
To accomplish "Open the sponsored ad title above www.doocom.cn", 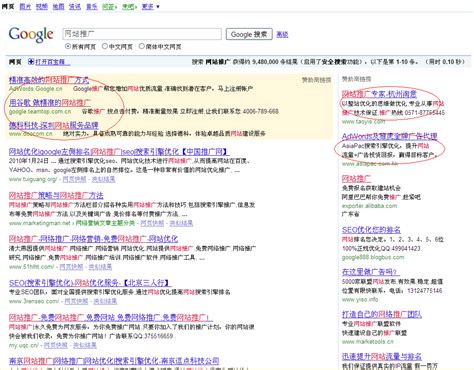I will click(53, 125).
